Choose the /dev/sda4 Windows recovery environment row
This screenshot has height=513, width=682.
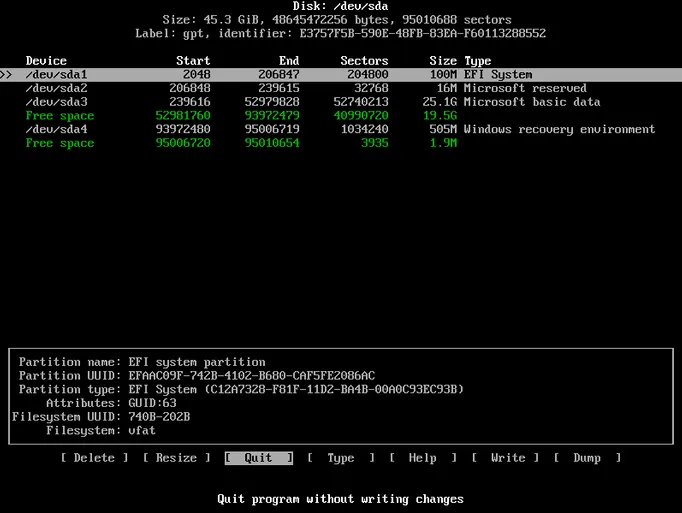340,129
